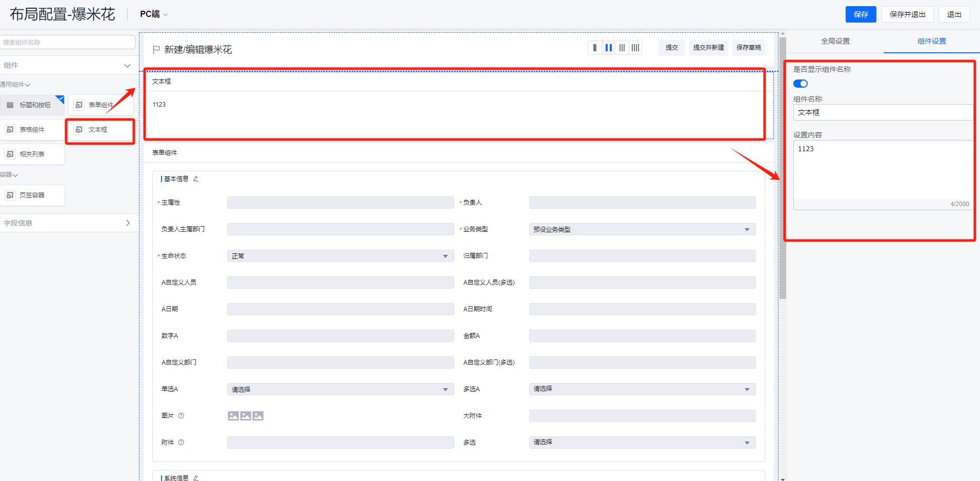980x481 pixels.
Task: Click the 退出 button
Action: tap(954, 14)
